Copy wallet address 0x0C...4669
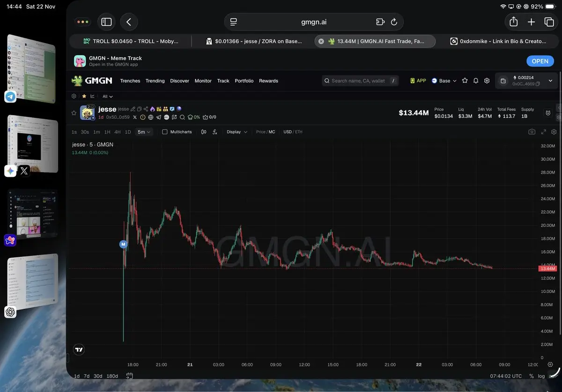This screenshot has width=562, height=392. tap(538, 84)
